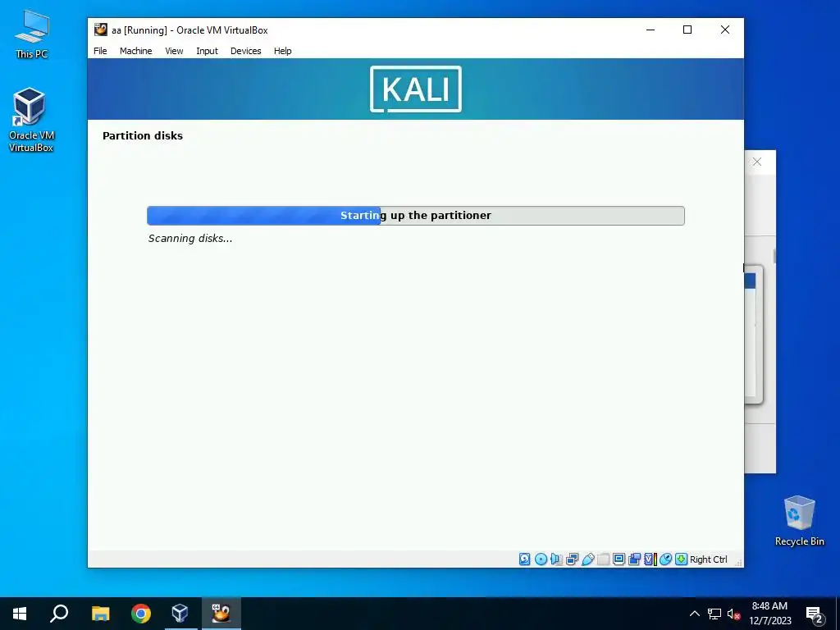Show hidden system tray icons
Viewport: 840px width, 630px height.
click(x=694, y=614)
